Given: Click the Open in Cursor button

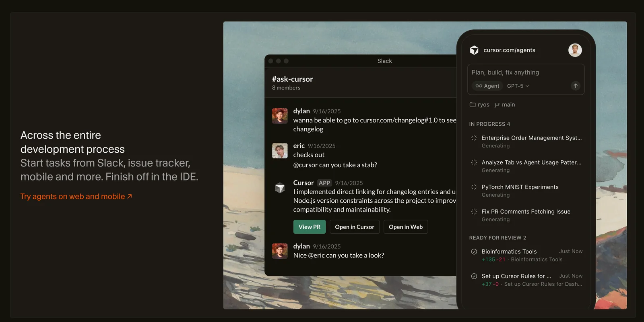Looking at the screenshot, I should 354,227.
